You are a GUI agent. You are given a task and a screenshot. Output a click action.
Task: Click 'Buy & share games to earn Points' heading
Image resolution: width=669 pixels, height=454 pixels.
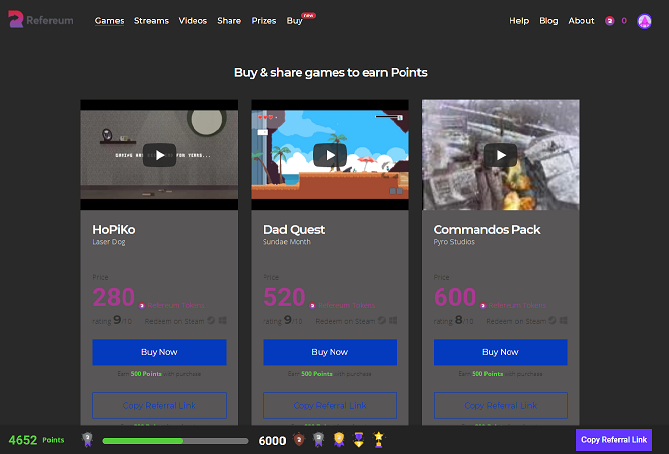[x=331, y=73]
